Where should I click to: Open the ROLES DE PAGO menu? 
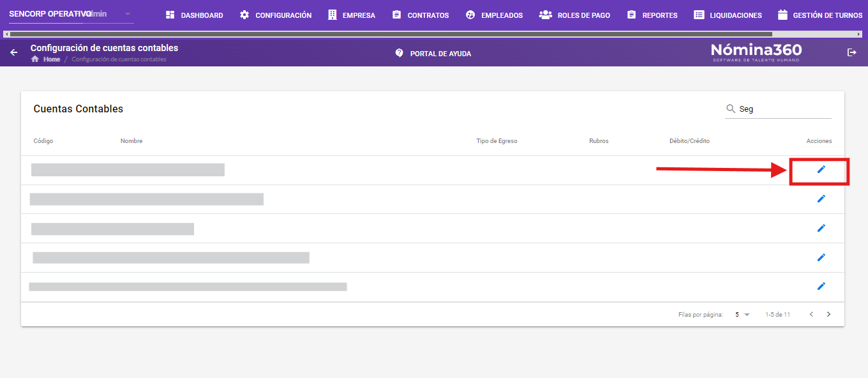coord(574,15)
